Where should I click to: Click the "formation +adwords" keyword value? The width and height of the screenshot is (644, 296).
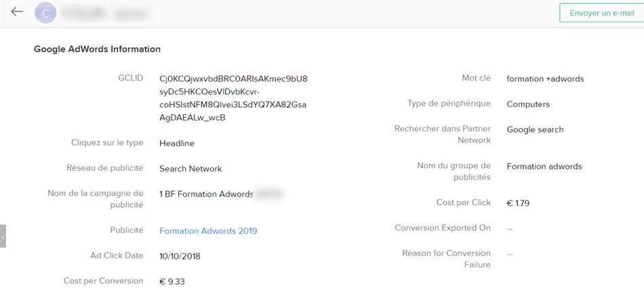pos(545,79)
